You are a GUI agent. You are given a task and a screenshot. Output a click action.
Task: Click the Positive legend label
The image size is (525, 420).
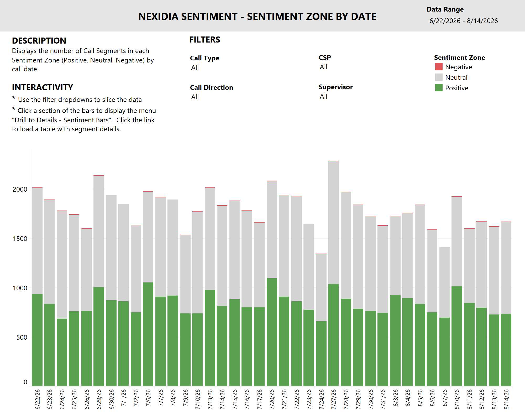click(x=456, y=88)
